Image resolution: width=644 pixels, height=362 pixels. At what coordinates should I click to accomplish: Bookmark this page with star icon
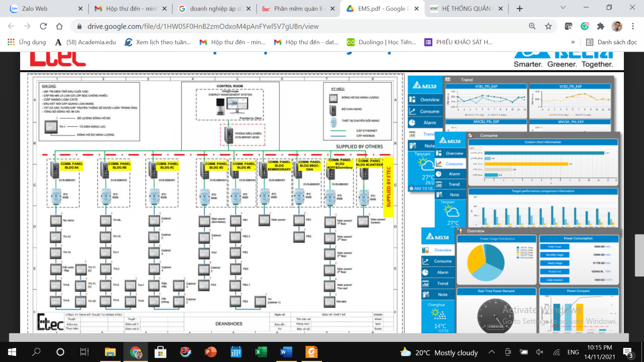(548, 26)
